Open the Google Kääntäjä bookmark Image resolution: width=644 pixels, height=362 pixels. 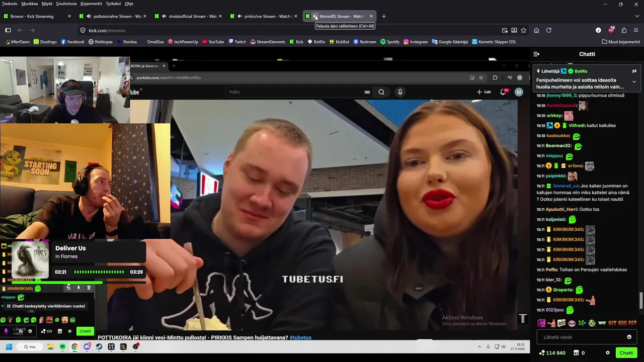tap(449, 42)
